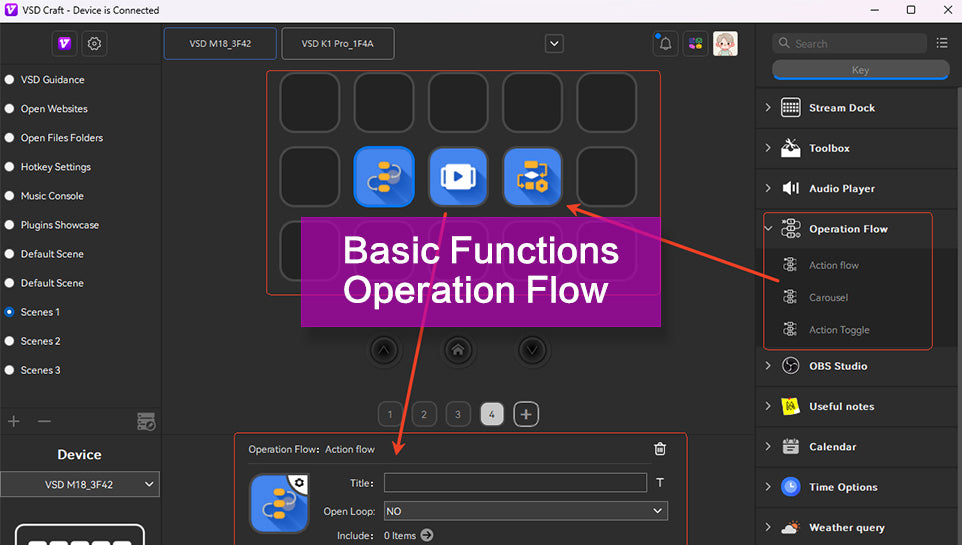Select the Scenes 1 radio button
The width and height of the screenshot is (962, 545).
[x=9, y=312]
